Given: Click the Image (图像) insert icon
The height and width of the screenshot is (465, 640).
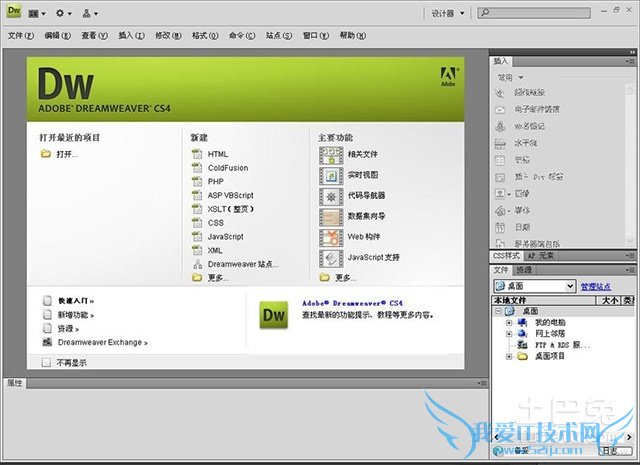Looking at the screenshot, I should [500, 194].
